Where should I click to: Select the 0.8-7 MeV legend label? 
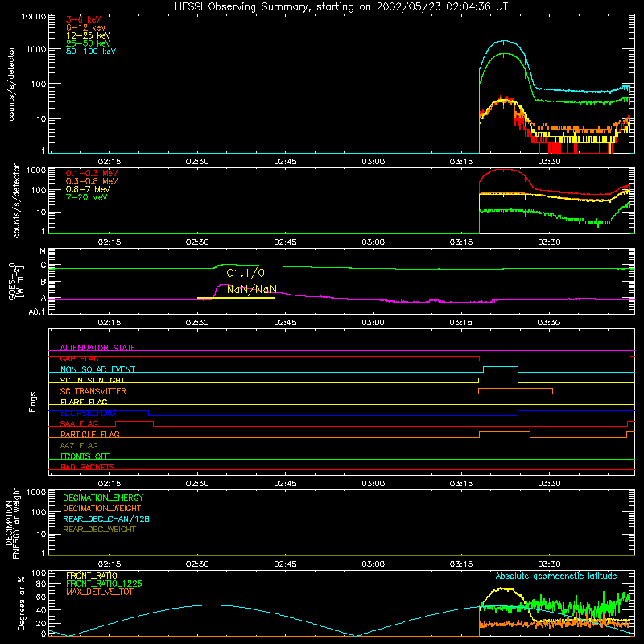(88, 189)
